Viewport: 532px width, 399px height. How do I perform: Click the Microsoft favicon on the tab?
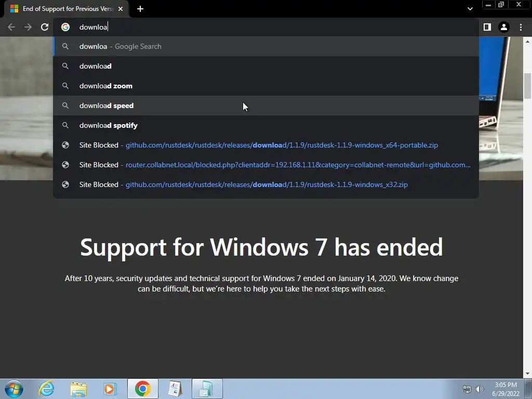14,9
